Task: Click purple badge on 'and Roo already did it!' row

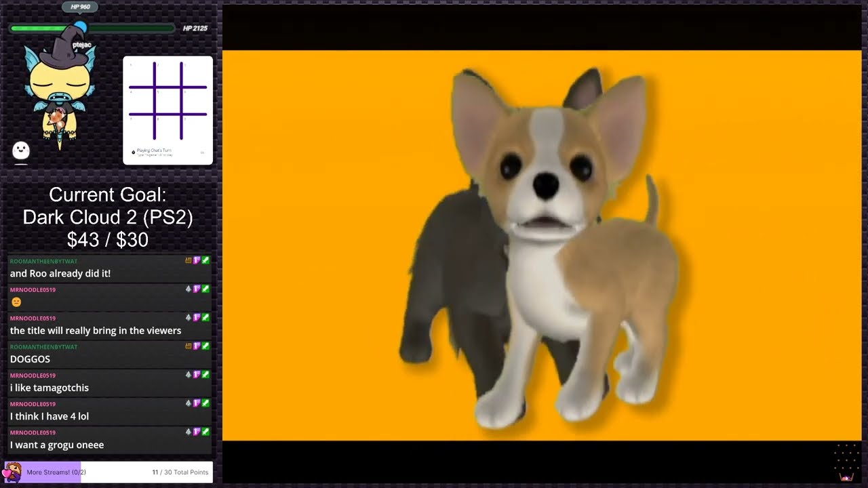Action: (x=197, y=260)
